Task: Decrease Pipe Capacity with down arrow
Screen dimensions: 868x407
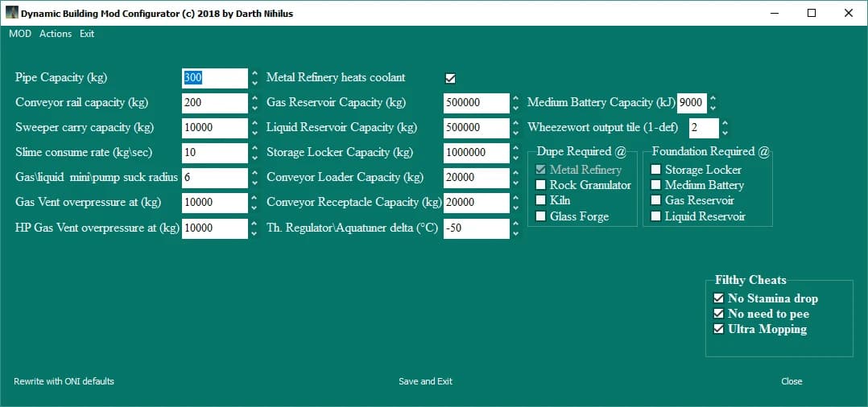Action: (254, 83)
